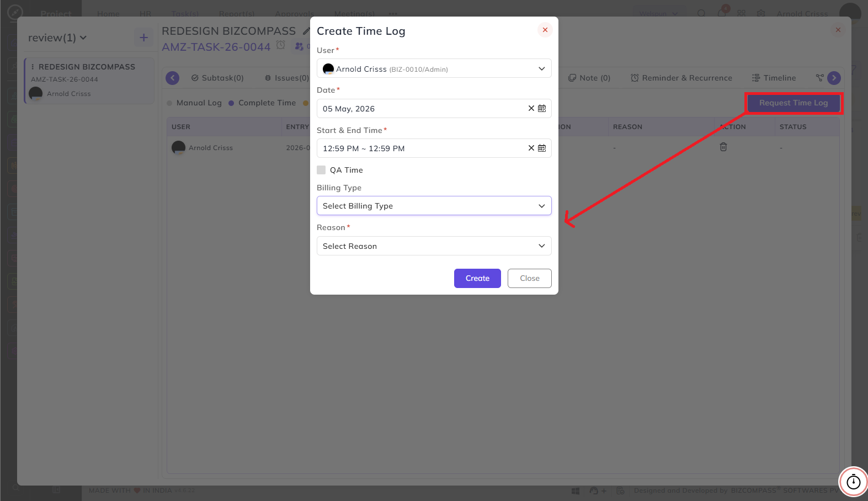868x501 pixels.
Task: Select the REDESIGN BIZCOMPASS task card
Action: click(89, 81)
